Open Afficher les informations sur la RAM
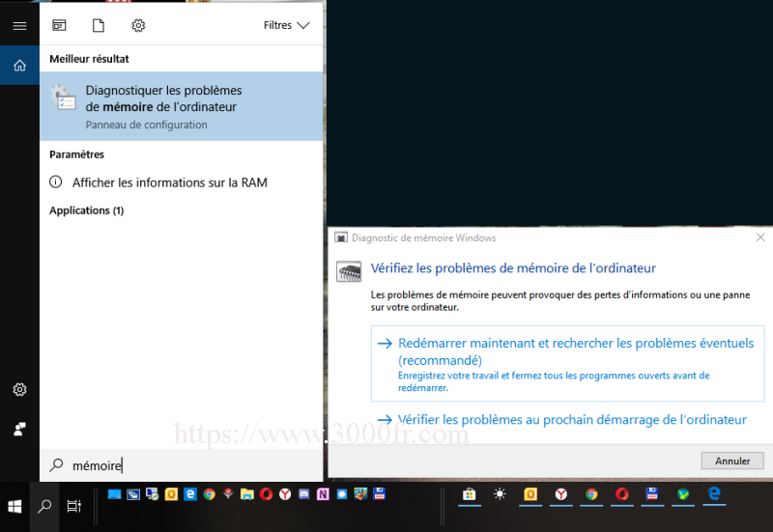773x532 pixels. point(182,182)
